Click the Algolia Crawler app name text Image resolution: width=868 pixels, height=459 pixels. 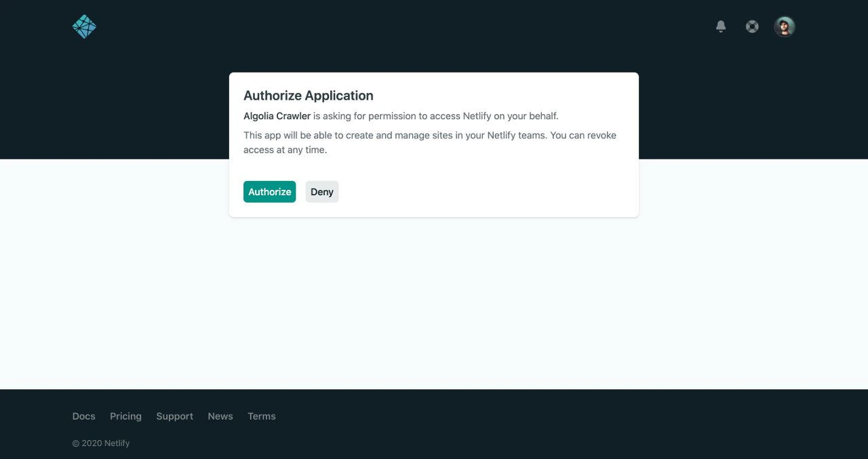point(277,115)
